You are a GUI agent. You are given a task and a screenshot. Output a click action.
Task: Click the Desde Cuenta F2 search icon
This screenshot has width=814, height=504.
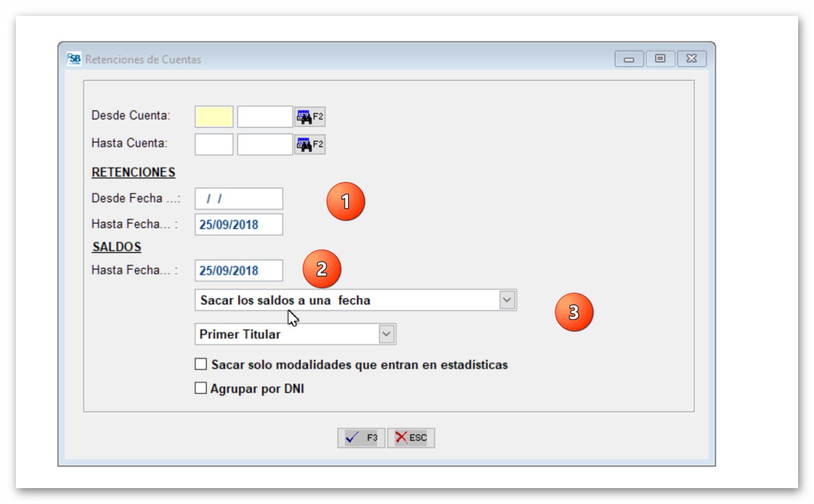tap(310, 117)
